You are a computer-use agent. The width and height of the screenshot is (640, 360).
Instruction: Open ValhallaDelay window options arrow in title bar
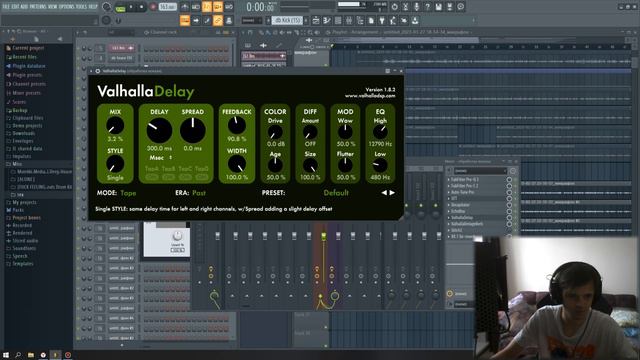pos(91,71)
